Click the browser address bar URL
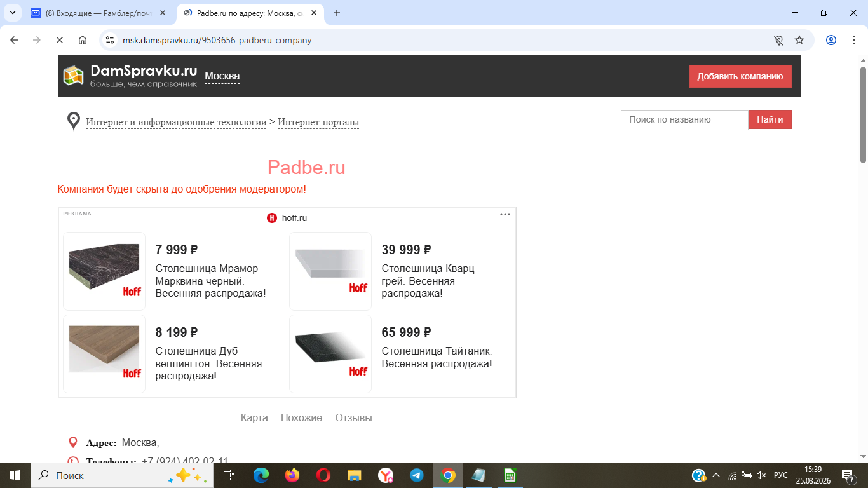 pyautogui.click(x=217, y=40)
